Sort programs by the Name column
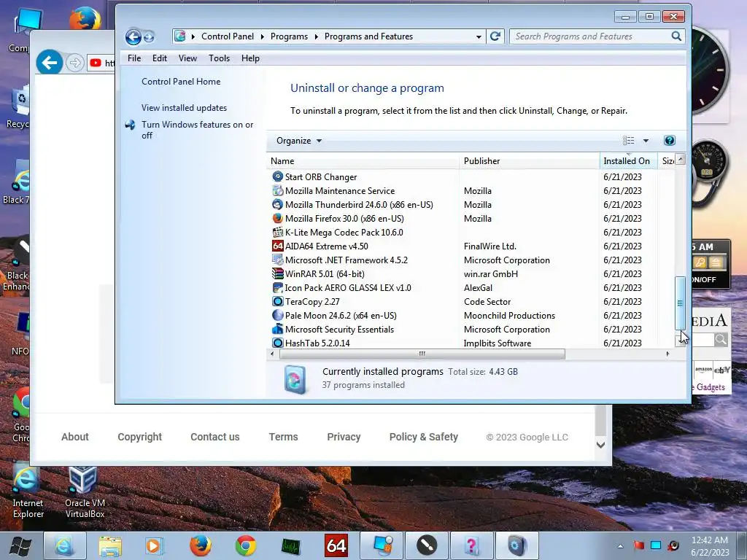The height and width of the screenshot is (560, 747). tap(363, 161)
